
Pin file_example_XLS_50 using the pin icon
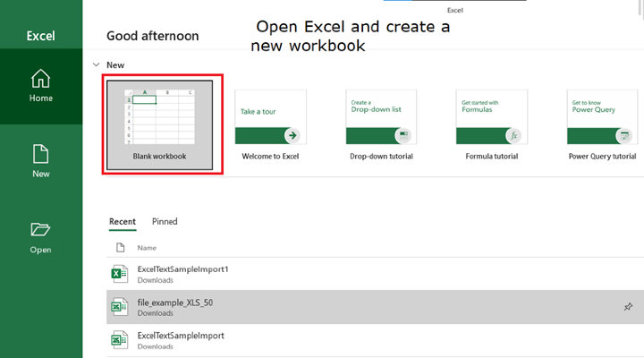click(x=628, y=307)
